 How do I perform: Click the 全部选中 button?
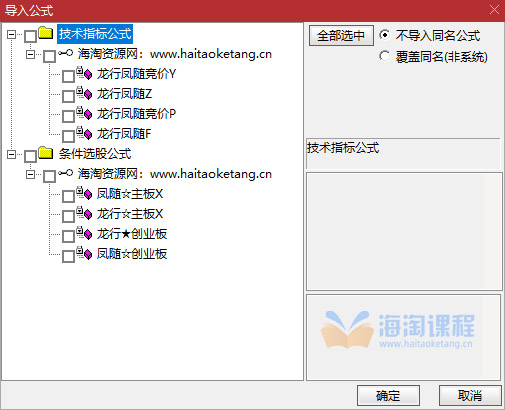(x=341, y=35)
